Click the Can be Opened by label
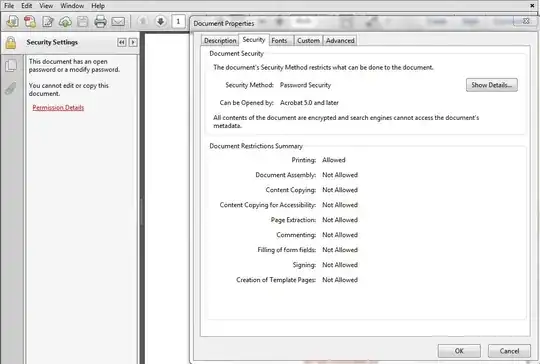Image resolution: width=540 pixels, height=364 pixels. pos(247,103)
